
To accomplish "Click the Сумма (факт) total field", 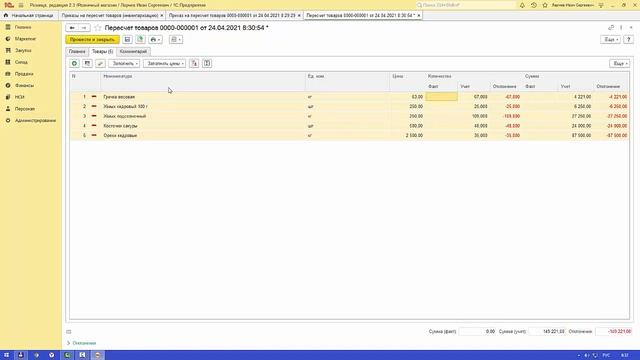I will tap(478, 331).
